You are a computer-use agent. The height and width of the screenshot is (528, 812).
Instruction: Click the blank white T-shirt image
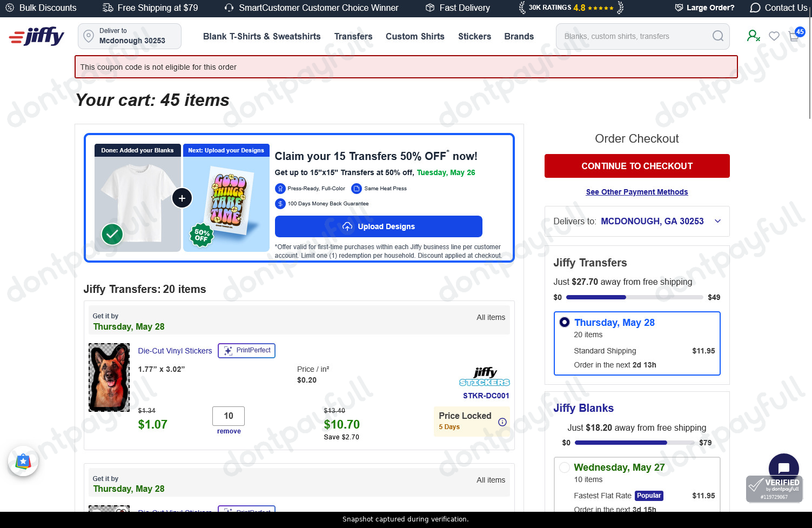[x=138, y=204]
